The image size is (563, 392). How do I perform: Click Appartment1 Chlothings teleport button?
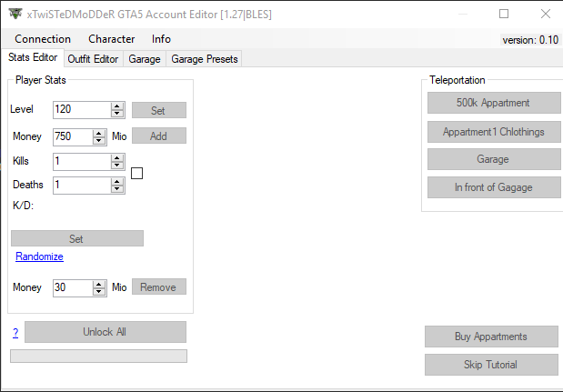click(494, 132)
